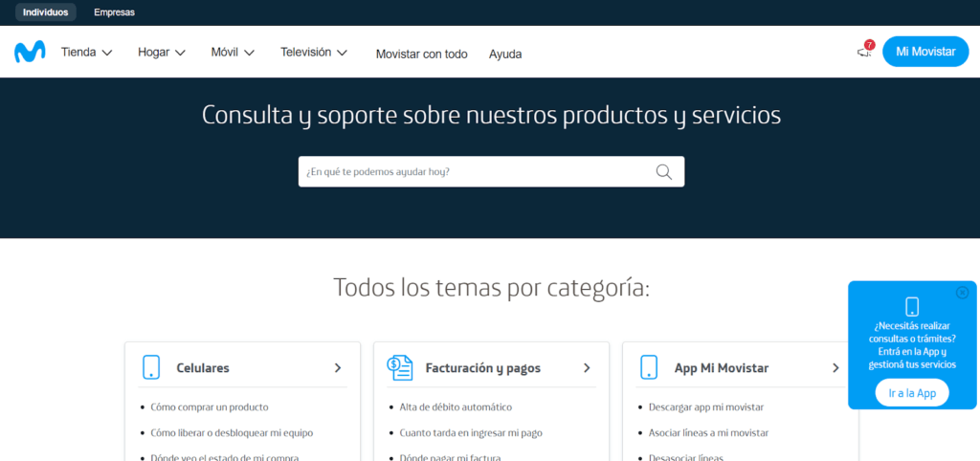Image resolution: width=980 pixels, height=461 pixels.
Task: Close the blue app promo popup
Action: tap(962, 293)
